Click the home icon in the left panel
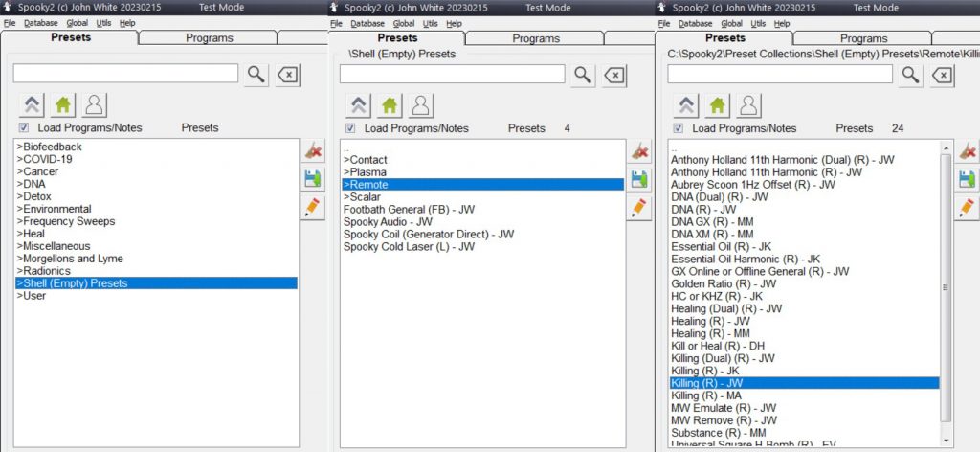This screenshot has height=452, width=980. [62, 104]
